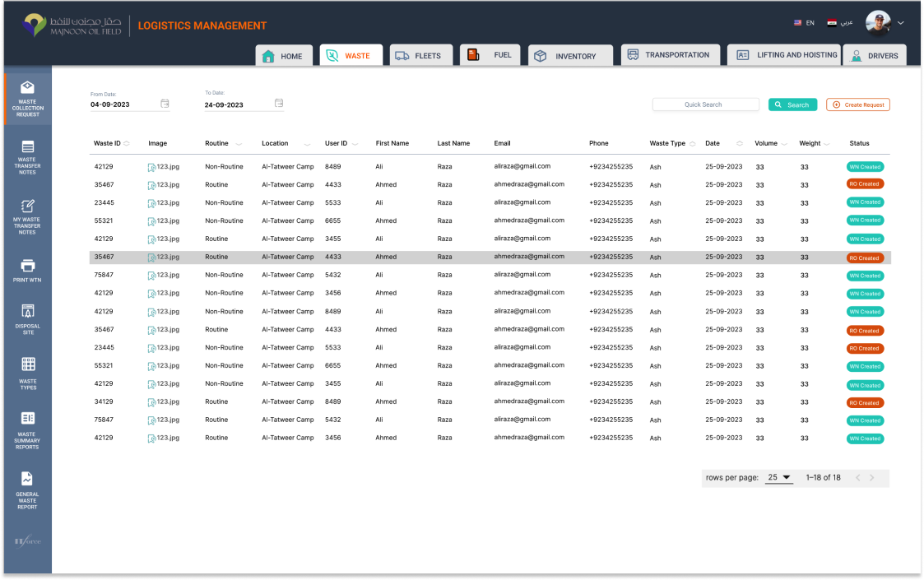Screen dimensions: 924x580
Task: Open Waste Collection Request sidebar icon
Action: 27,87
